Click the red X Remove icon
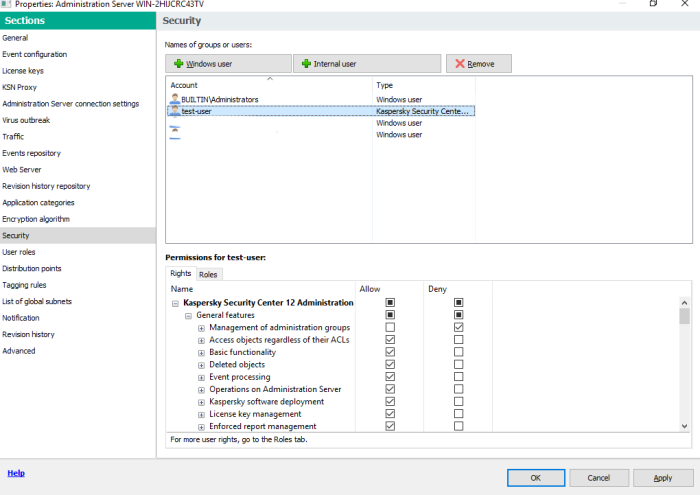 pos(459,64)
